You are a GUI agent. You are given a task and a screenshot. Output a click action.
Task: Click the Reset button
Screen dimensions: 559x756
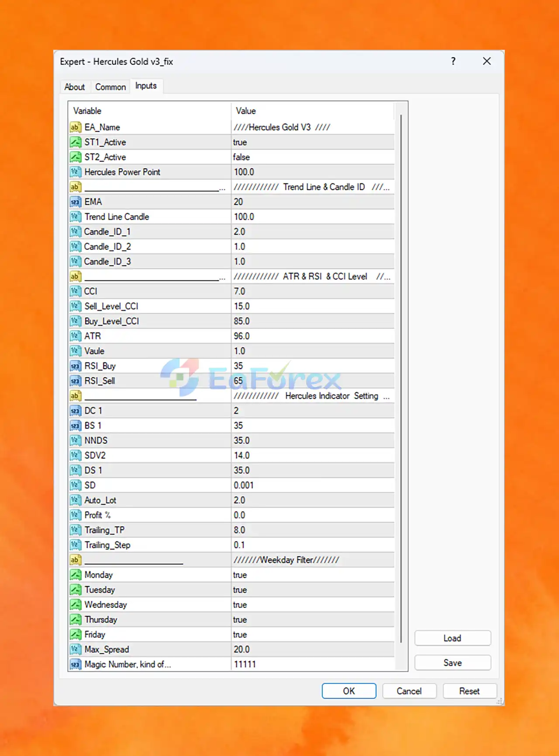tap(469, 691)
